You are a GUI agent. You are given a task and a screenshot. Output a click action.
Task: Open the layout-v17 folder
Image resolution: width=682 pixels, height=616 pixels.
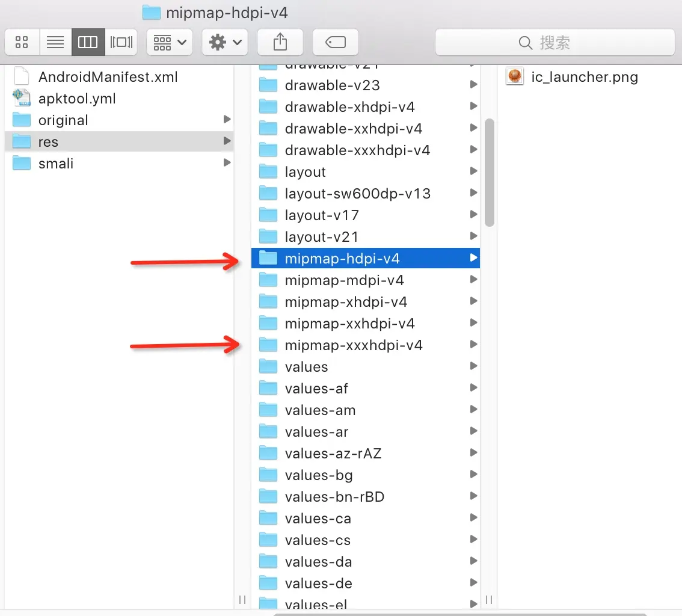366,215
